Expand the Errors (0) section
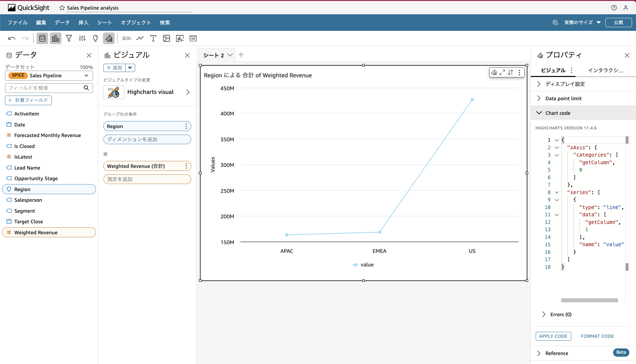This screenshot has width=636, height=364. [x=557, y=315]
